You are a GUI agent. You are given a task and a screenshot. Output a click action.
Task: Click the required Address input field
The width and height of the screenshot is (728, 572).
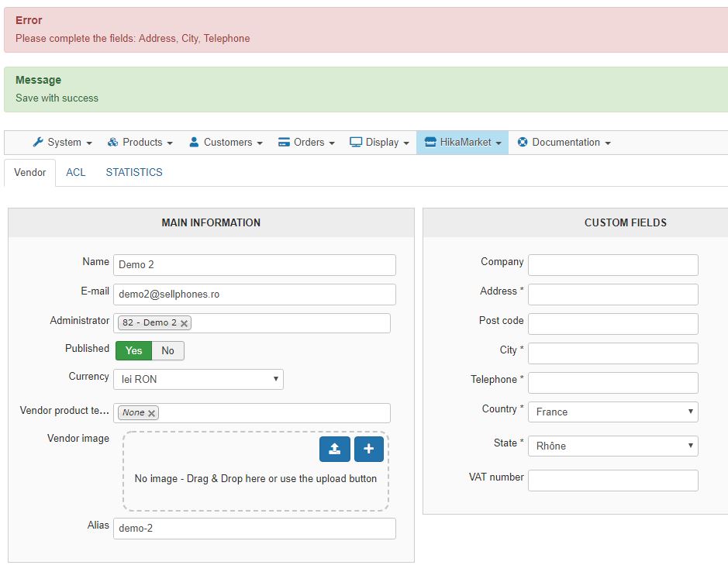612,295
